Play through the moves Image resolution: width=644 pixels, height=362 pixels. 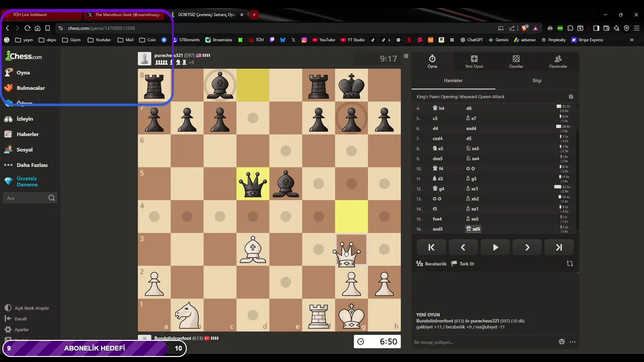495,247
